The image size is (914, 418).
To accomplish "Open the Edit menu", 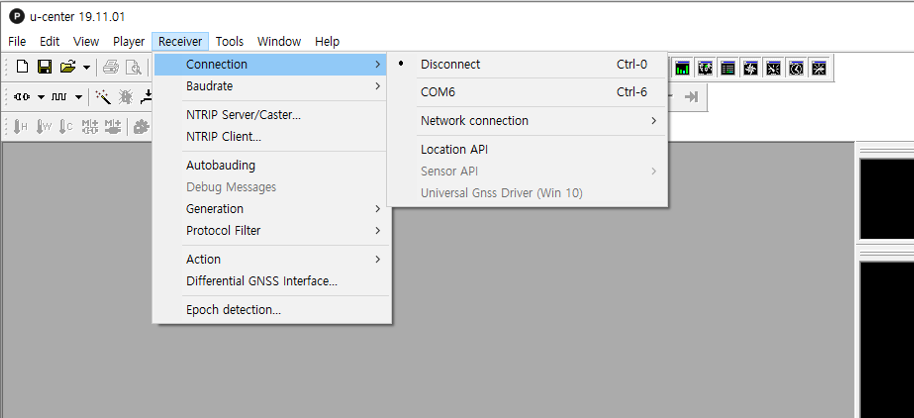I will [x=50, y=41].
